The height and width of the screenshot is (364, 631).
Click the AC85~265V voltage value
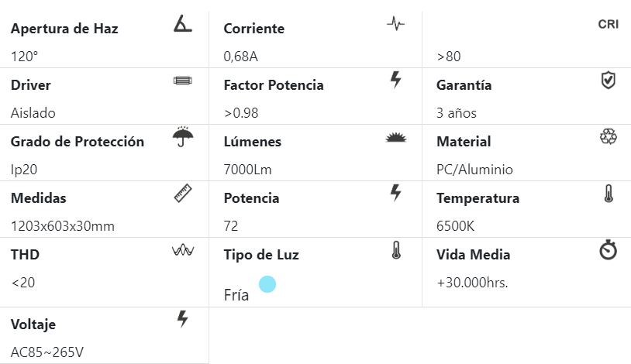coord(47,352)
